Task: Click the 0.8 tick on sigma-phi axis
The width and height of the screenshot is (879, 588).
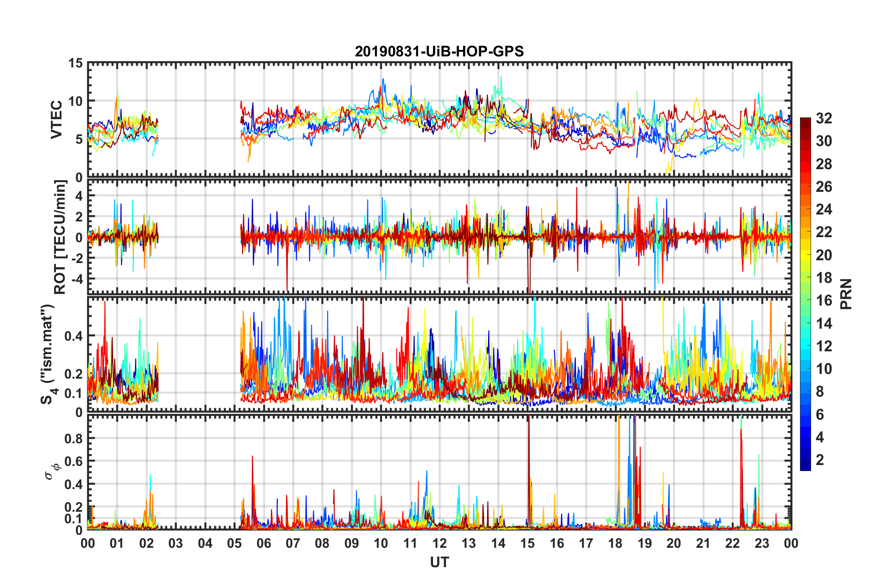Action: [x=73, y=438]
